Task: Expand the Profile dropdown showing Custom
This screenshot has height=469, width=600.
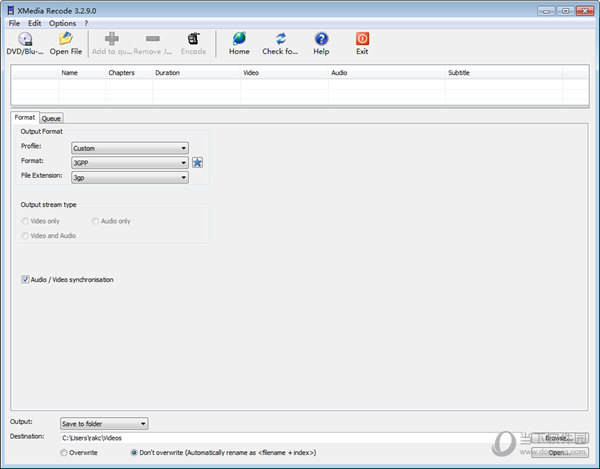Action: click(130, 148)
